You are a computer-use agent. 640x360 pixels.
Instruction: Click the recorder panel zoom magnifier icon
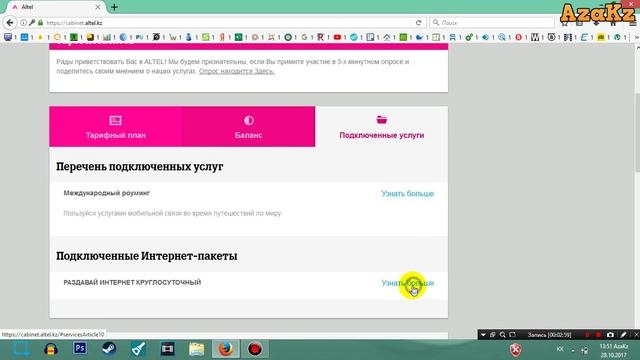tap(502, 335)
